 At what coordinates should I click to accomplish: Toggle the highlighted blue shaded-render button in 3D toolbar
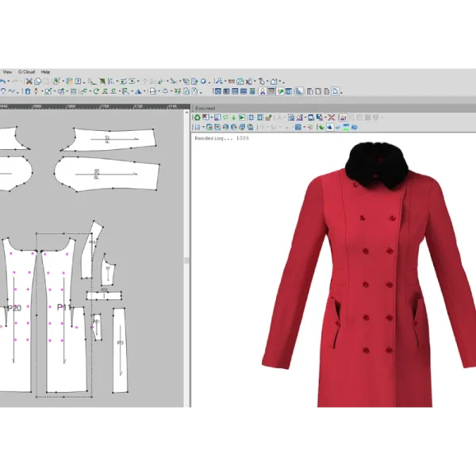pos(330,127)
